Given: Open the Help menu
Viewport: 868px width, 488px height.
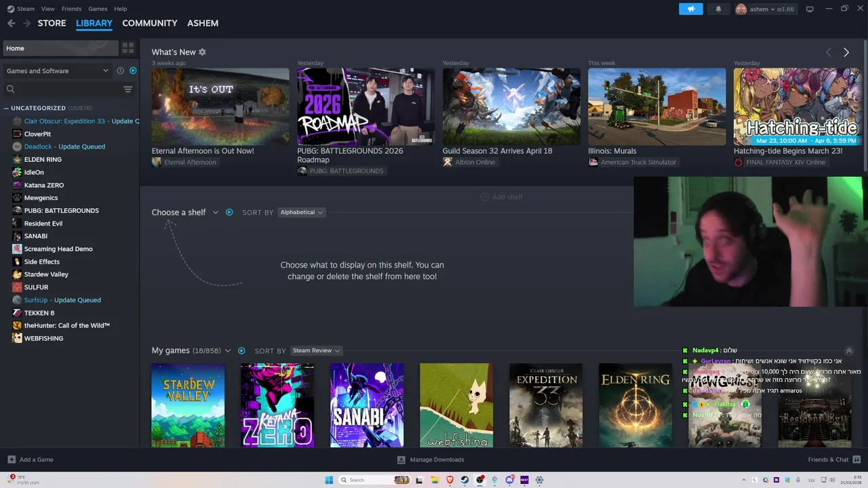Looking at the screenshot, I should click(x=120, y=9).
